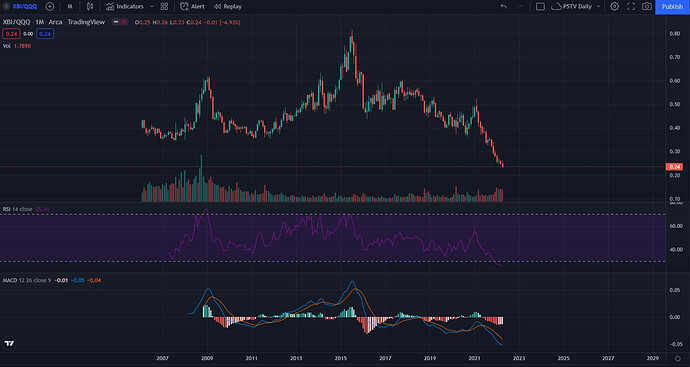Start bar Replay mode
690x367 pixels.
(x=228, y=7)
